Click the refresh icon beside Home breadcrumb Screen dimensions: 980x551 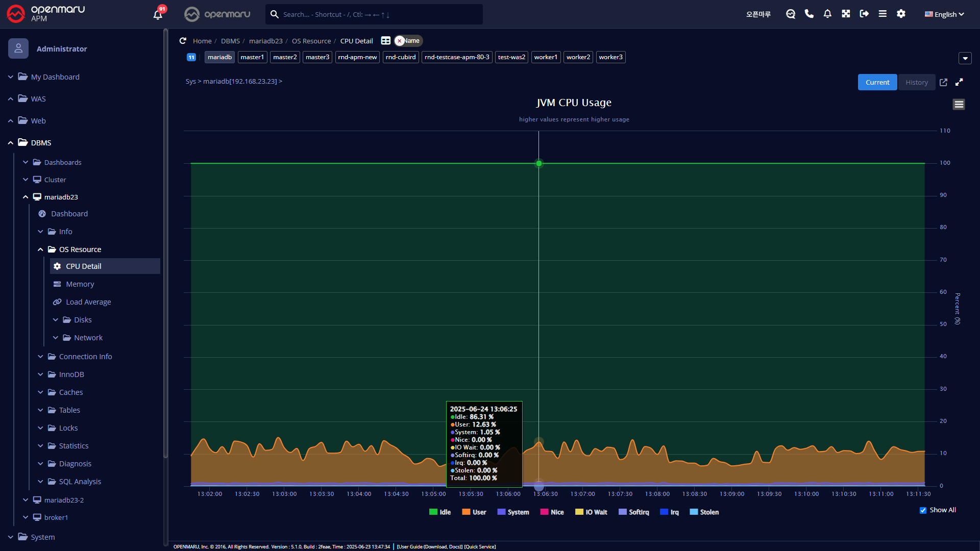coord(183,41)
